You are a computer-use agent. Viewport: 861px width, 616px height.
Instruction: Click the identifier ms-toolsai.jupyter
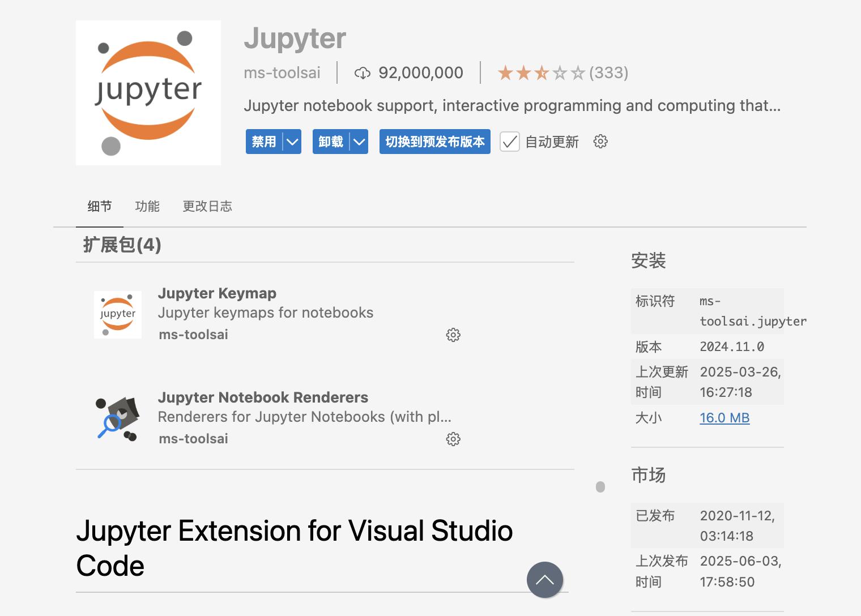753,311
